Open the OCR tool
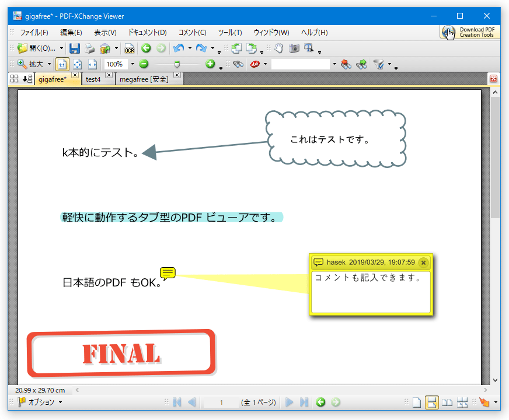 [x=130, y=48]
